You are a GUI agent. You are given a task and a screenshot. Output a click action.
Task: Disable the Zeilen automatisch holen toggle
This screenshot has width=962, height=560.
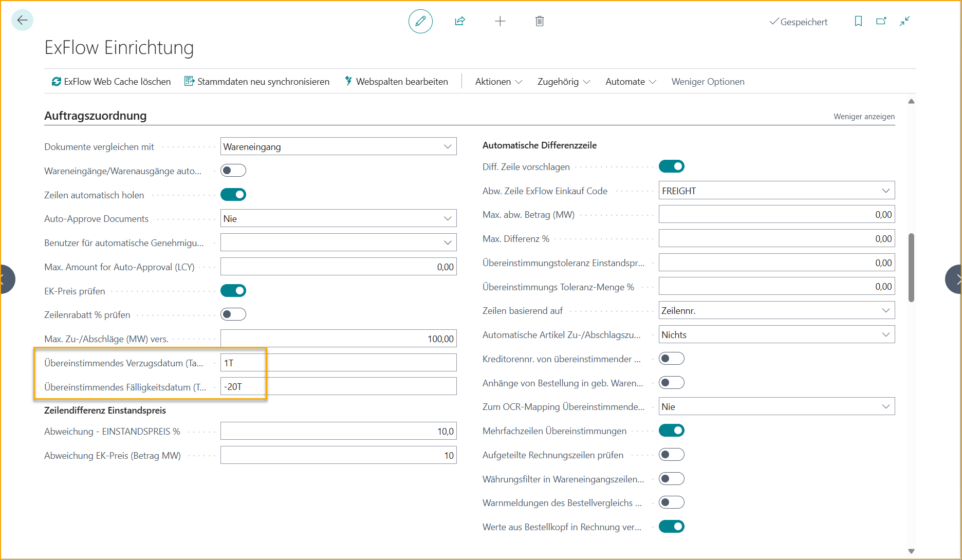tap(233, 195)
